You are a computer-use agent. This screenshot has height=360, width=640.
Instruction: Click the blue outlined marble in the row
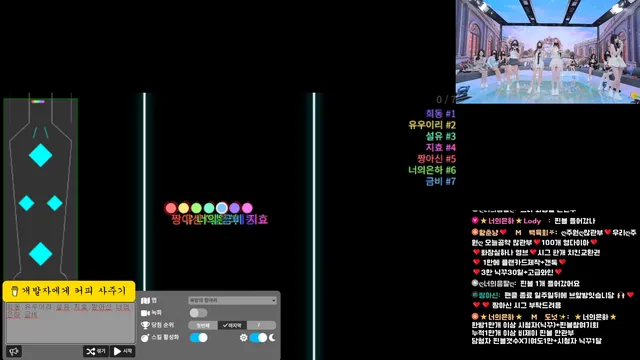pyautogui.click(x=222, y=208)
